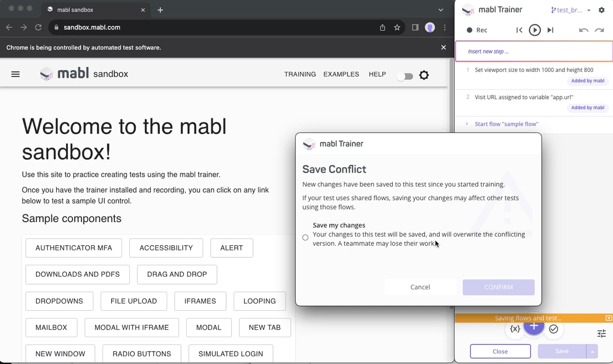Open the DRAG AND DROP component
613x364 pixels.
point(177,274)
